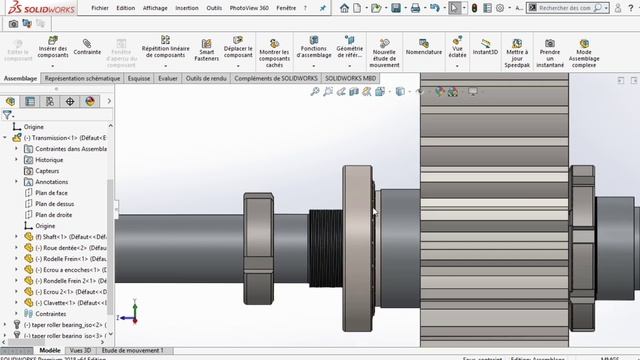Open the Nomenclature tool
Viewport: 640px width, 360px height.
tap(424, 47)
